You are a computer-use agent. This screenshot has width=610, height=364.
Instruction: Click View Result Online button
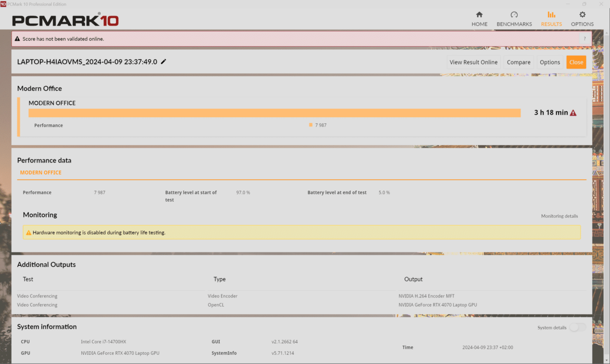coord(473,62)
